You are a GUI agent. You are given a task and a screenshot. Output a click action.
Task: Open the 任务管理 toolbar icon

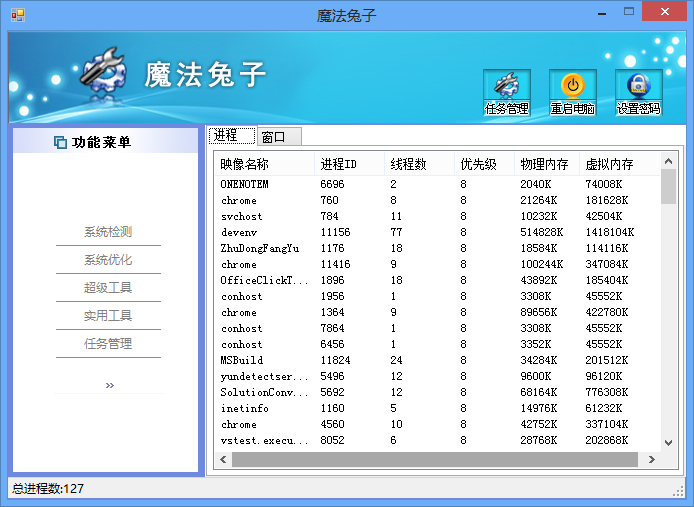tap(507, 93)
